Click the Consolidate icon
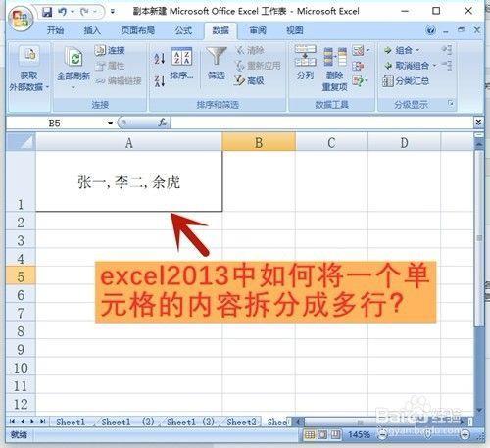The height and width of the screenshot is (448, 490). pos(358,66)
